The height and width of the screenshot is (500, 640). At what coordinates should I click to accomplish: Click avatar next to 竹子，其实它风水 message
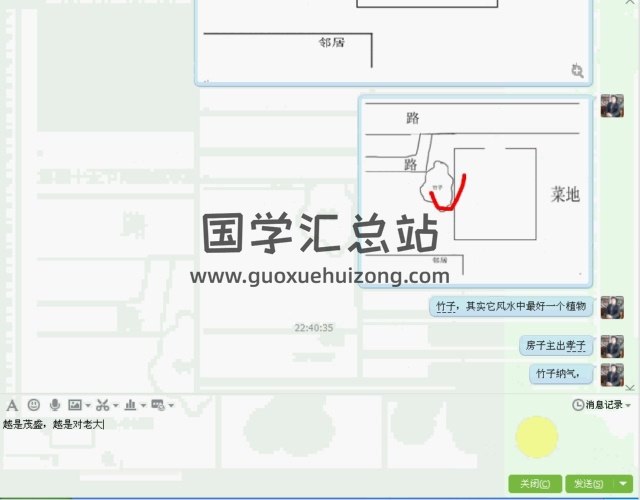(612, 307)
